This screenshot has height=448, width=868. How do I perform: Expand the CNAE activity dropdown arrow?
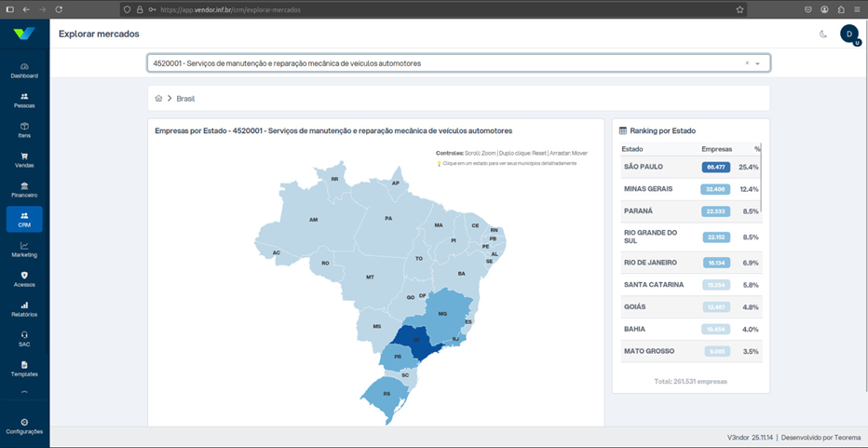[758, 63]
